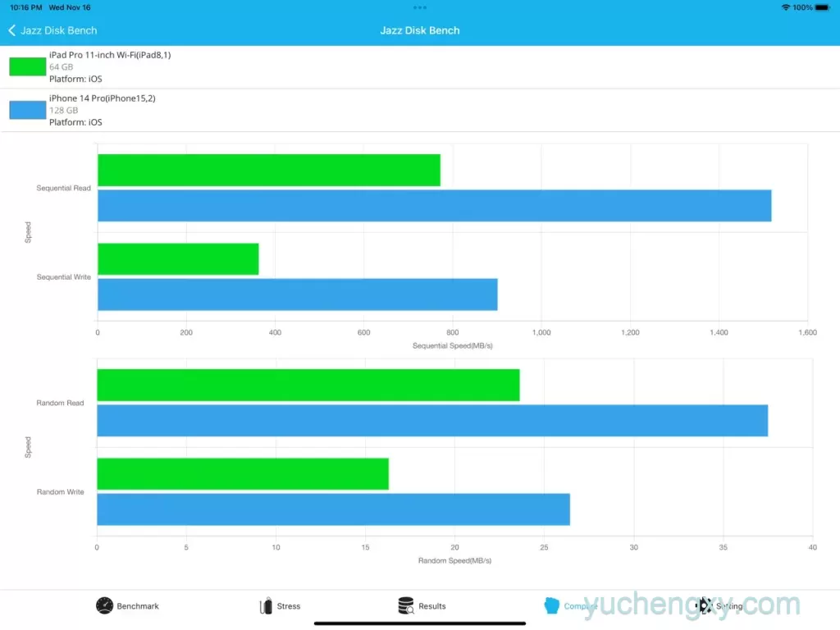The height and width of the screenshot is (630, 840).
Task: Open the Benchmark speedometer icon
Action: pos(104,605)
